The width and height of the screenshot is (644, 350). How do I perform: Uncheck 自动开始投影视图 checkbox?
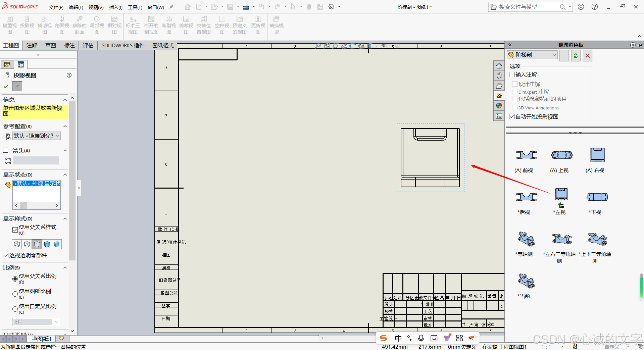click(x=512, y=116)
